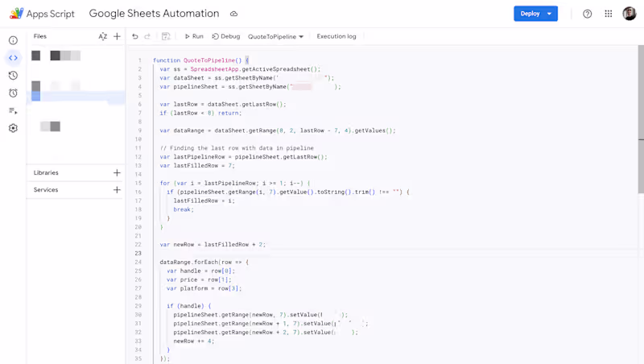
Task: Click the Services section label
Action: [x=46, y=190]
